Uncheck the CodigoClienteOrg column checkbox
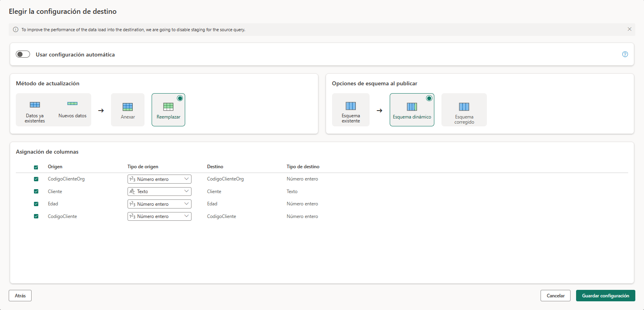The width and height of the screenshot is (644, 310). coord(36,179)
